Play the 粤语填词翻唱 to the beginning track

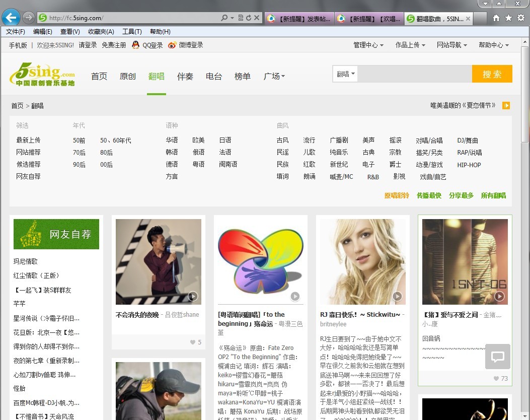295,297
